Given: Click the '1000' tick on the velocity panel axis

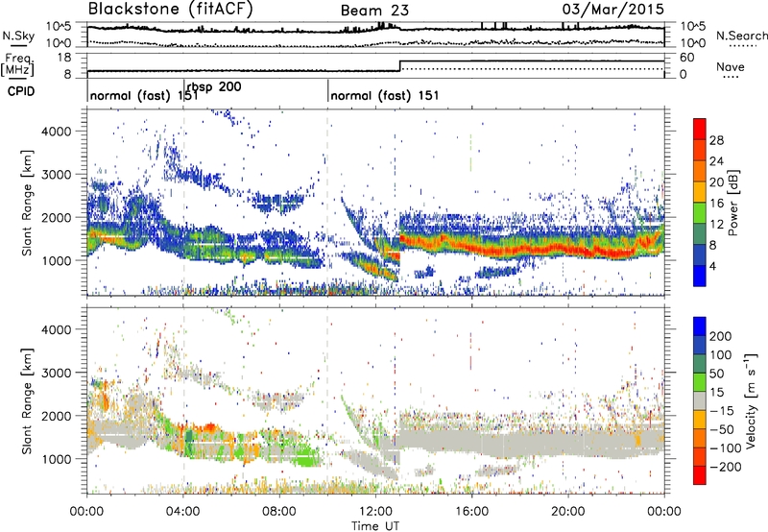Looking at the screenshot, I should pyautogui.click(x=56, y=459).
